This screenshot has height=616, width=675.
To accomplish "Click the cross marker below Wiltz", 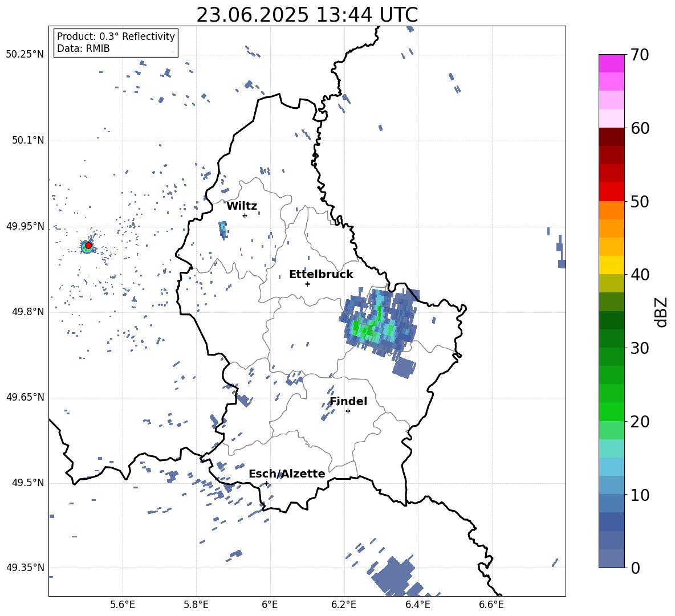I will [245, 215].
